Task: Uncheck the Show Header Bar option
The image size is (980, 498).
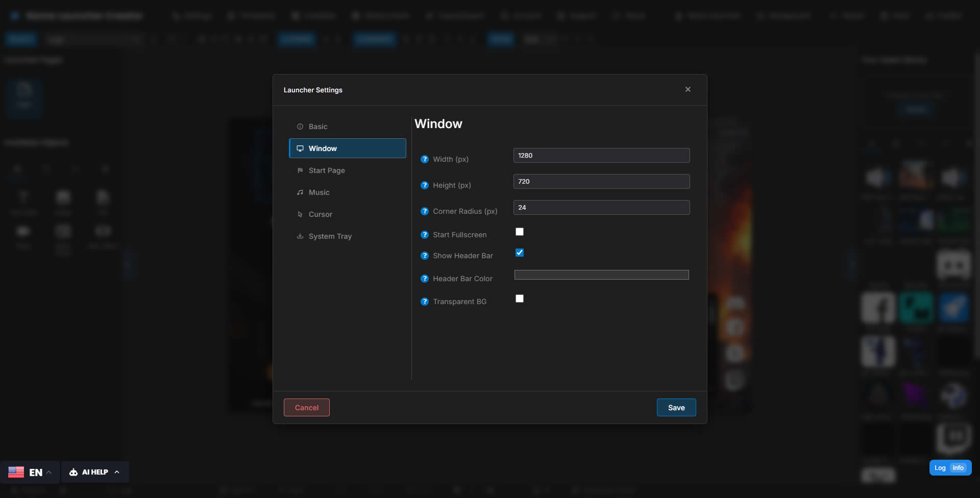Action: (x=520, y=252)
